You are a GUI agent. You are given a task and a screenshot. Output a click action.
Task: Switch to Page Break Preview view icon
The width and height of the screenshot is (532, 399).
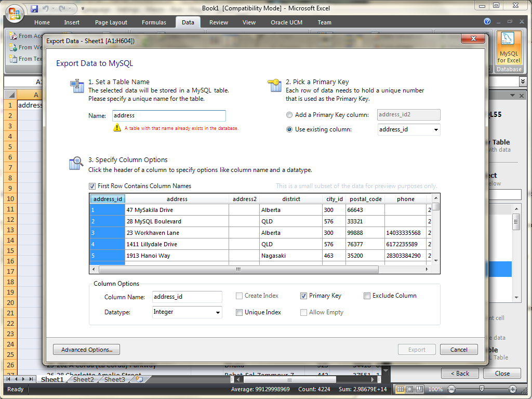(x=418, y=389)
